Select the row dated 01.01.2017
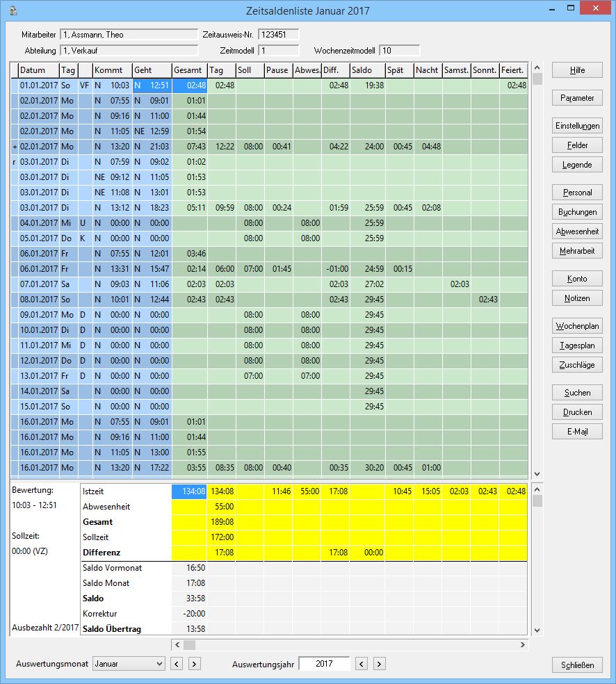 270,85
